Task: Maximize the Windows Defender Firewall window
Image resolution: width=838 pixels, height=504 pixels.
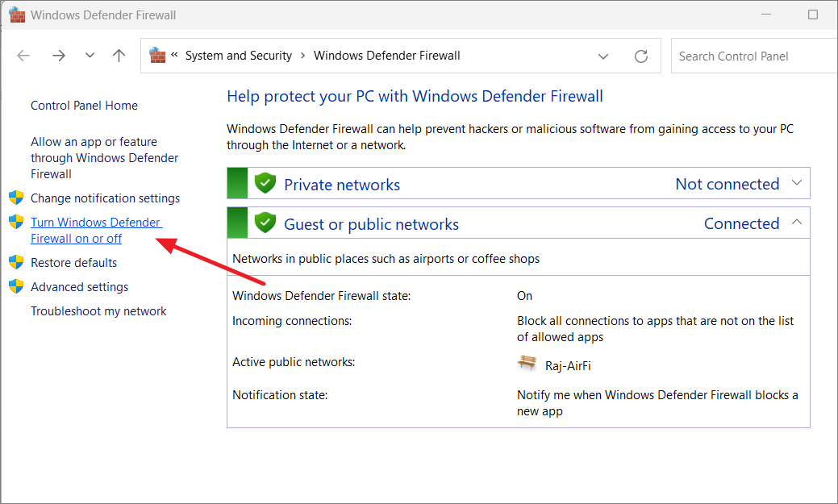Action: tap(813, 15)
